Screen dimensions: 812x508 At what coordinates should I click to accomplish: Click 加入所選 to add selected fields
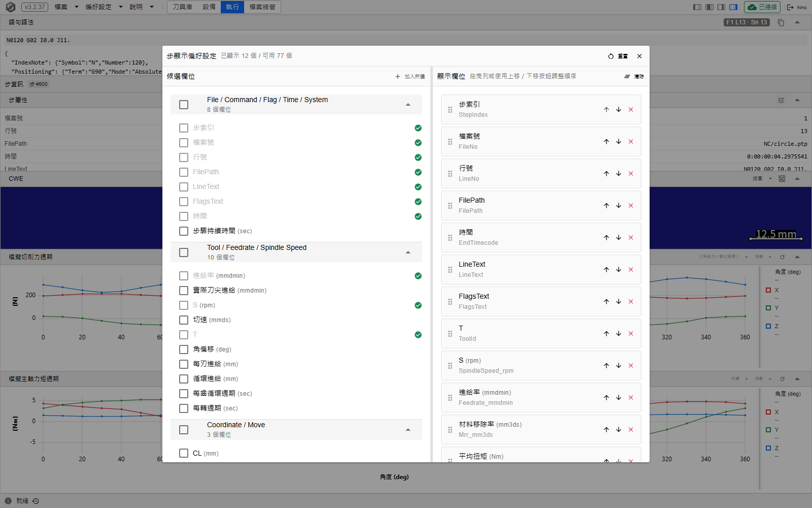click(410, 76)
